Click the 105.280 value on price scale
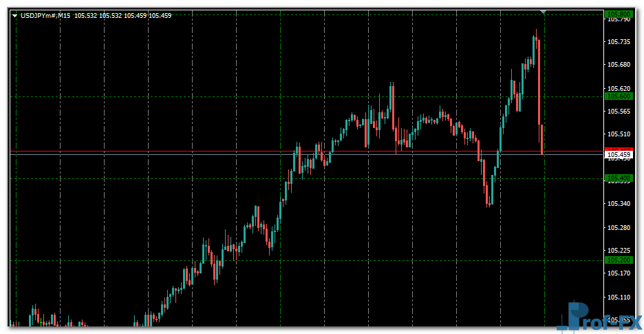 click(x=619, y=228)
